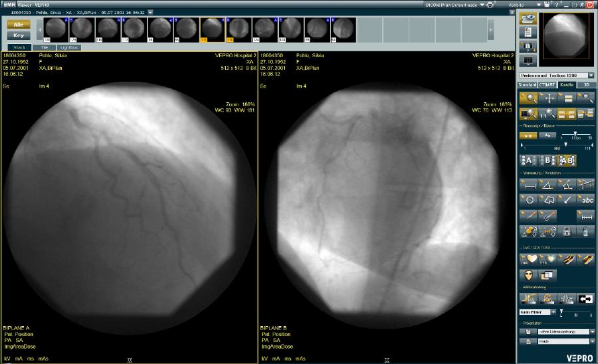Switch to the Standard toolbox tab
Viewport: 598px width, 364px height.
(x=528, y=84)
